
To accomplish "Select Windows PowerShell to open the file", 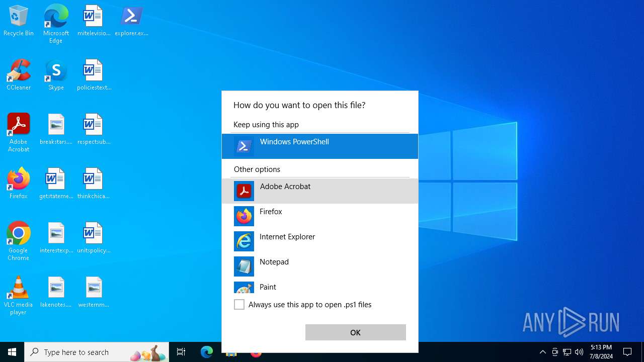I will pyautogui.click(x=320, y=146).
